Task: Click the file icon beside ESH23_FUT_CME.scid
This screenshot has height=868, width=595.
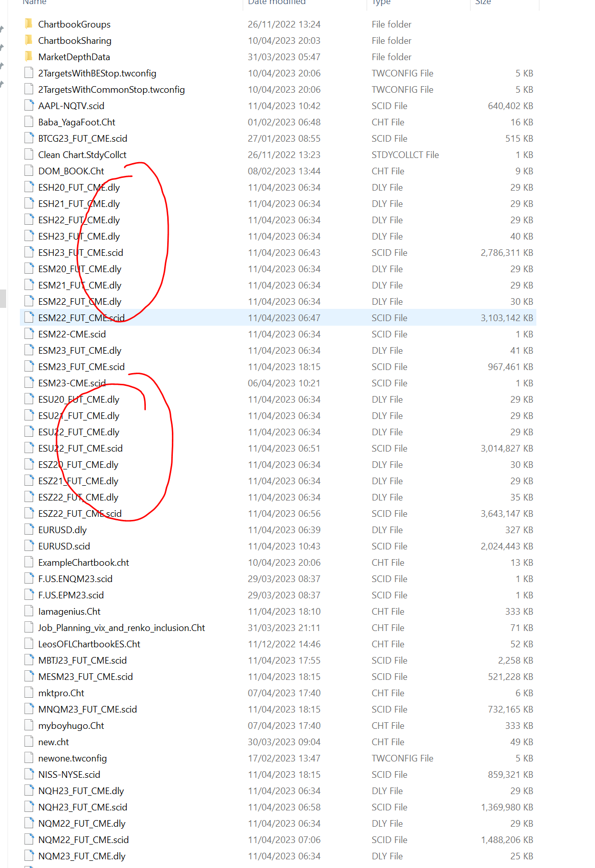Action: [x=29, y=252]
